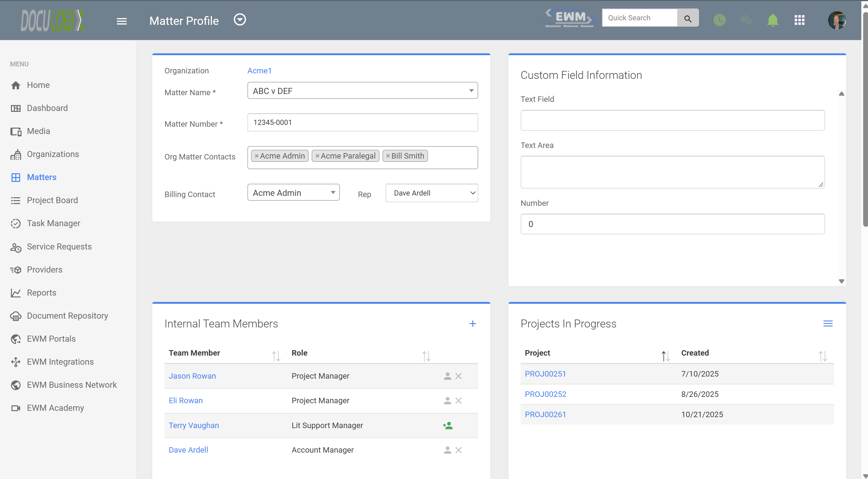Click green person icon for Terry Vaughan
The width and height of the screenshot is (868, 479).
click(x=448, y=425)
